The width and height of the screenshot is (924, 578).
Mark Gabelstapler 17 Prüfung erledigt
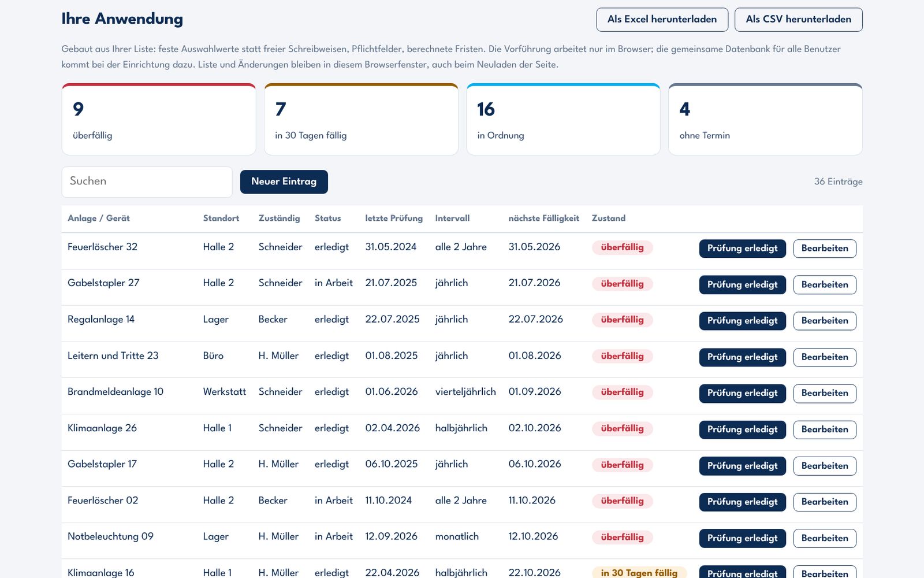click(x=742, y=466)
